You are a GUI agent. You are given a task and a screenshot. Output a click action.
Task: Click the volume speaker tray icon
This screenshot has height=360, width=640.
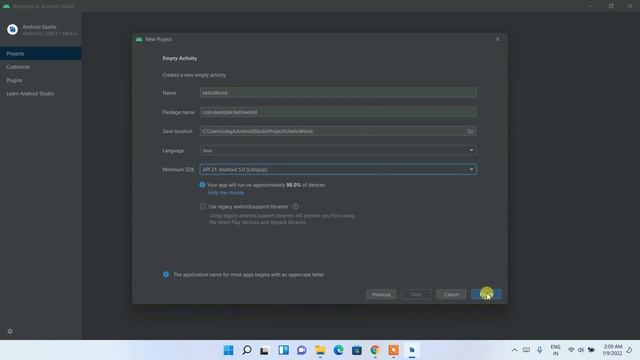(581, 350)
